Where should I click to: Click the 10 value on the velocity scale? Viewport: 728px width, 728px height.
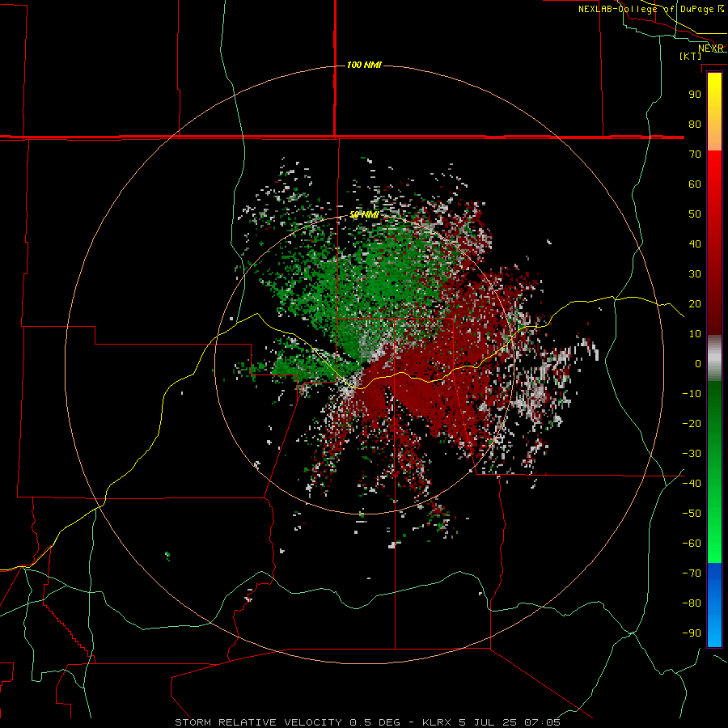point(695,334)
